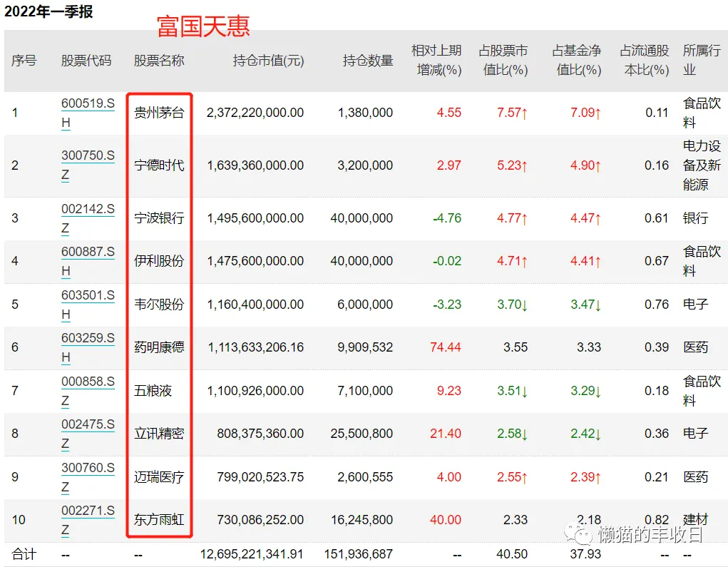Click change value 40.00

point(446,520)
